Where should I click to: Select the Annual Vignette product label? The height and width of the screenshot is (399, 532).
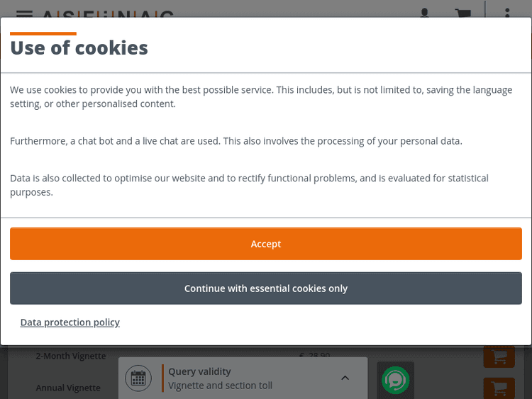[68, 388]
